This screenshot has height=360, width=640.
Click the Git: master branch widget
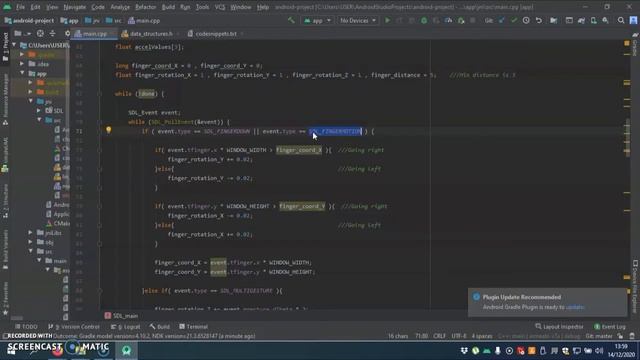598,336
